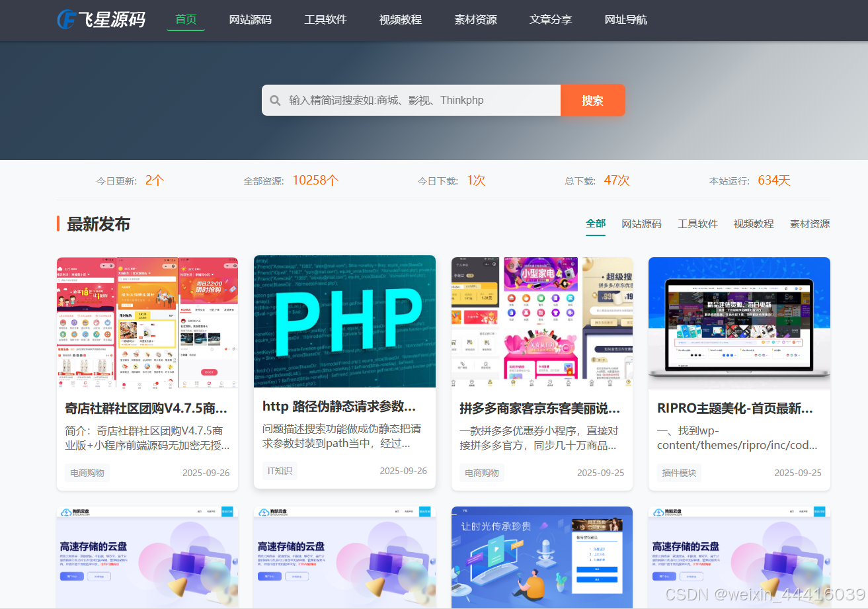Open the 网站源码 navigation menu
The width and height of the screenshot is (868, 609).
[250, 20]
